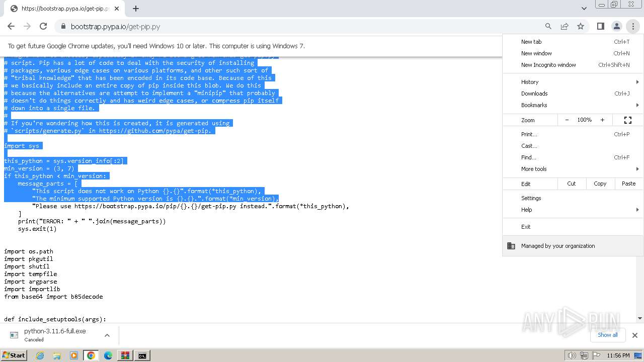Expand the Bookmarks submenu
The height and width of the screenshot is (362, 644).
tap(573, 105)
